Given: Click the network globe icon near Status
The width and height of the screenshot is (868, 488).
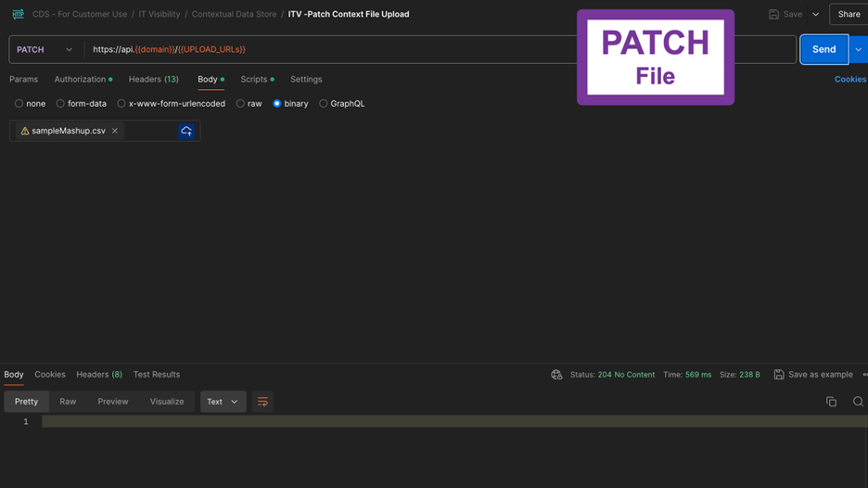Looking at the screenshot, I should tap(556, 375).
